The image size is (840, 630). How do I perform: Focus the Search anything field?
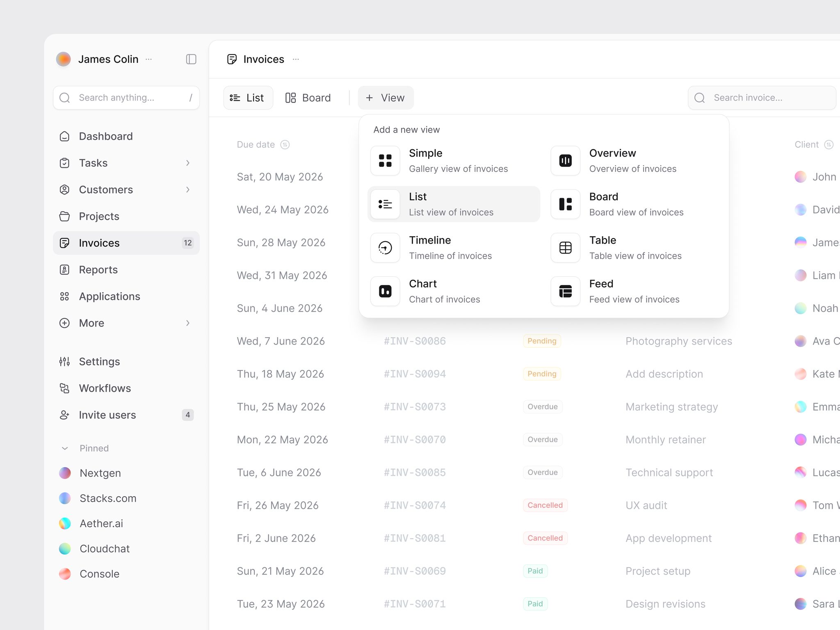[x=126, y=98]
